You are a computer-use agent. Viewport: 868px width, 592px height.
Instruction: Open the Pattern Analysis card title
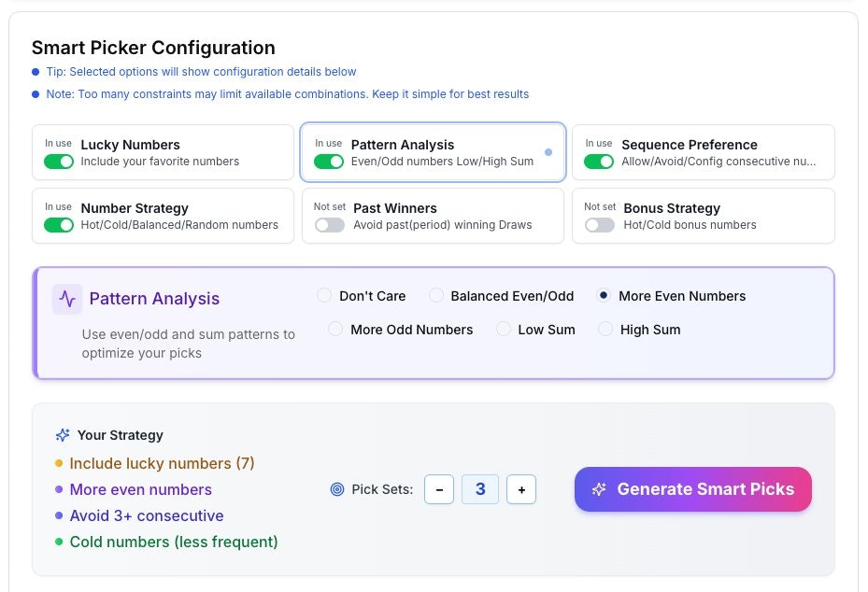tap(403, 145)
